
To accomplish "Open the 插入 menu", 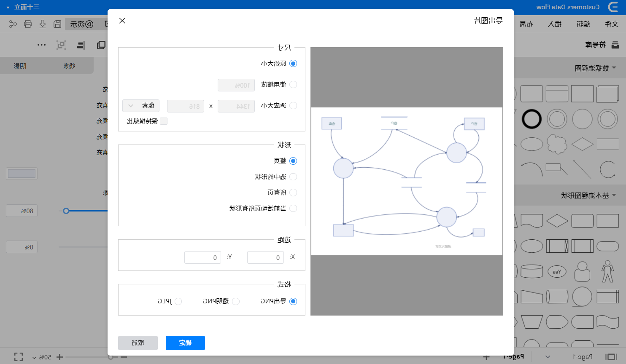I will point(555,24).
